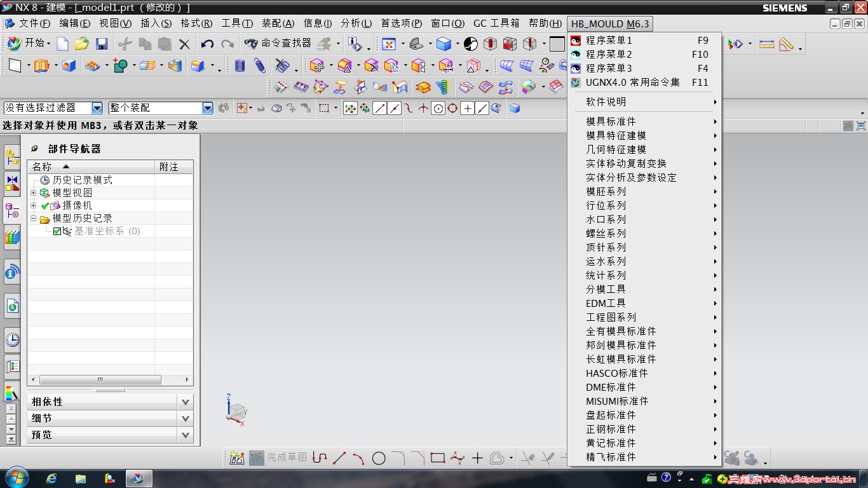This screenshot has height=488, width=868.
Task: Expand the 摄像机 tree node
Action: 34,205
